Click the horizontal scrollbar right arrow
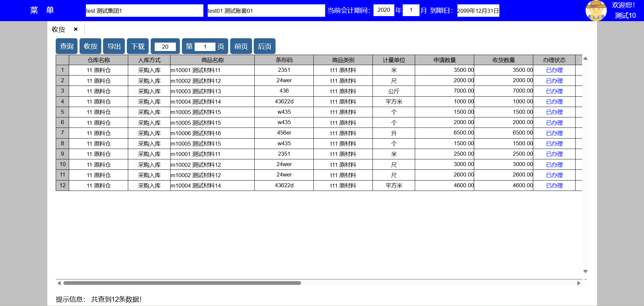Viewport: 644px width, 306px height. (x=579, y=283)
